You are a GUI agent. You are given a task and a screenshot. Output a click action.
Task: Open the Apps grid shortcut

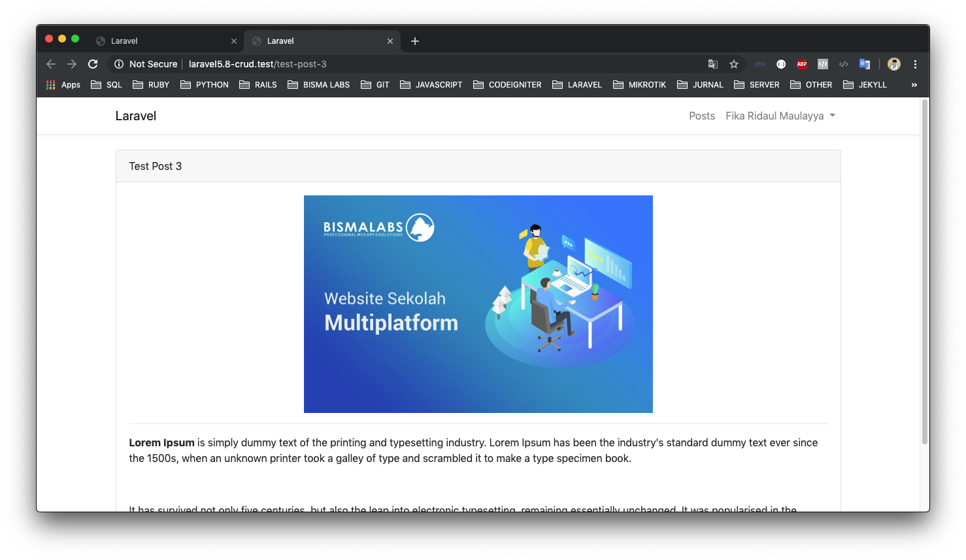tap(63, 85)
